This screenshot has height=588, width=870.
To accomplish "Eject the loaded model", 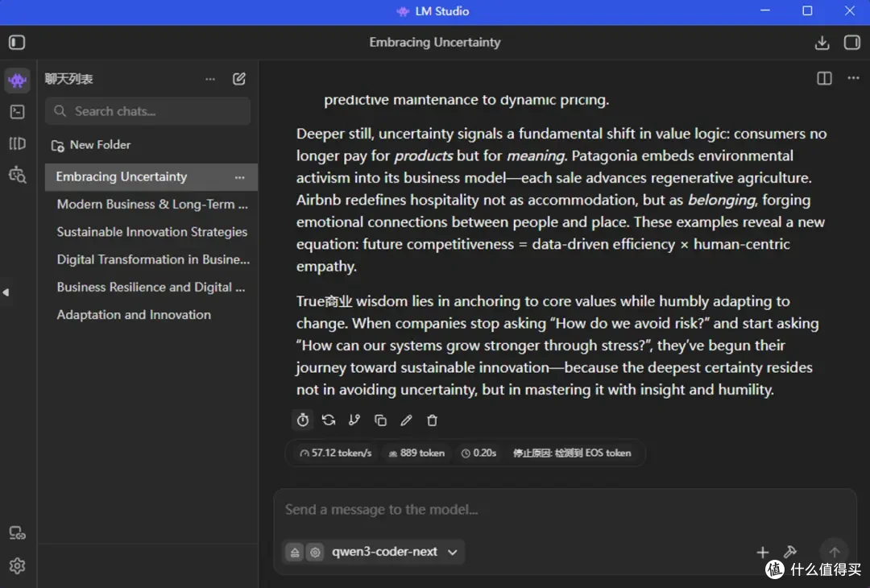I will (295, 553).
